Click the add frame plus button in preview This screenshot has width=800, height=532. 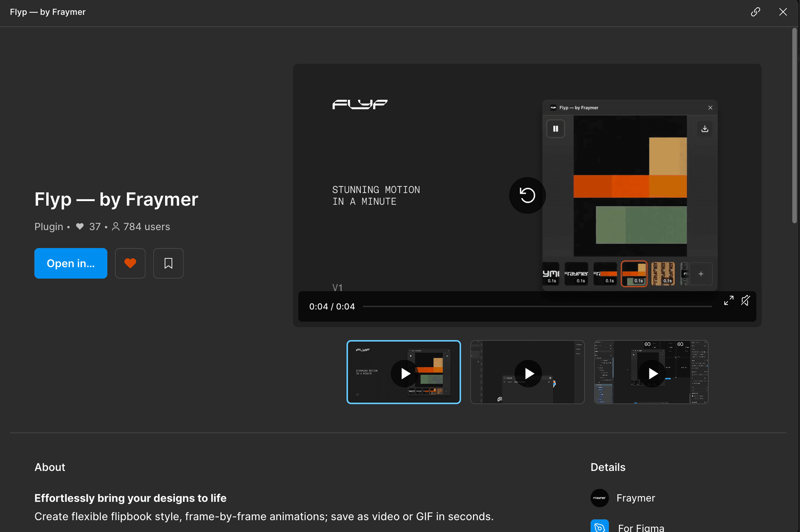701,274
